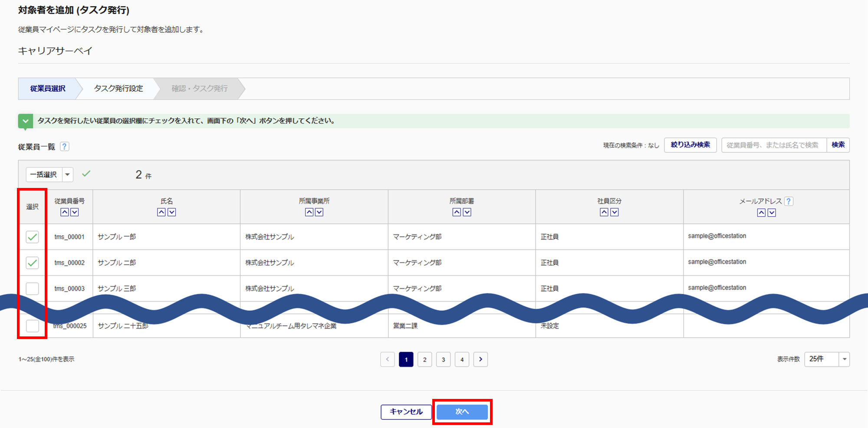Click name サンプル 二郎

(117, 263)
